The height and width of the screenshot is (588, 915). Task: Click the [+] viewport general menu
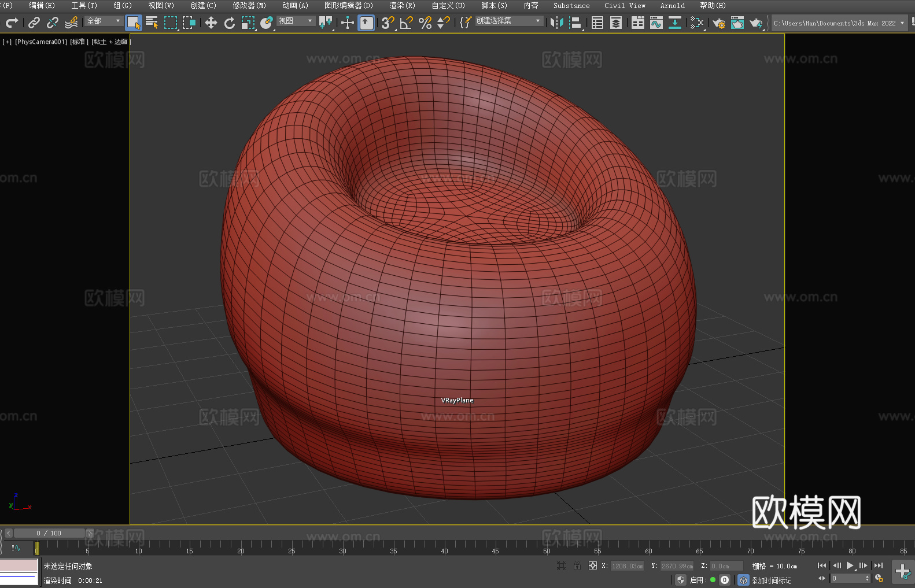tap(7, 42)
